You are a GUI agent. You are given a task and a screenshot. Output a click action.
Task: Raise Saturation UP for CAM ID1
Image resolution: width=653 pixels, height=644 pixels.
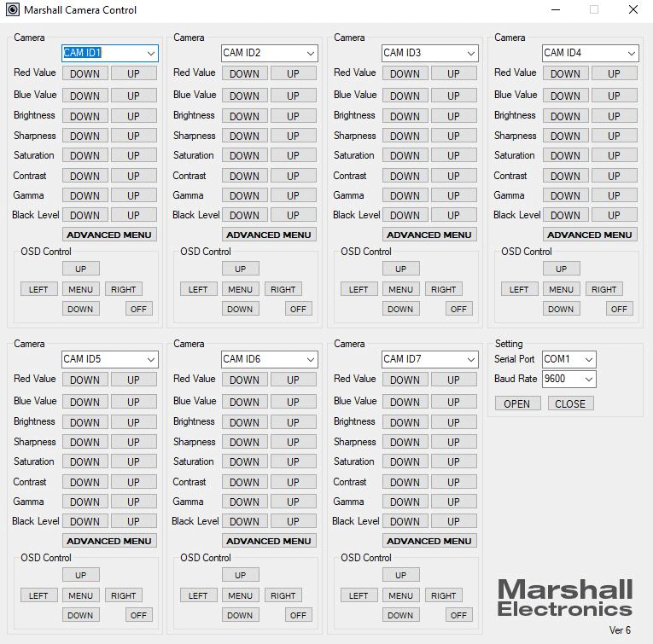134,155
